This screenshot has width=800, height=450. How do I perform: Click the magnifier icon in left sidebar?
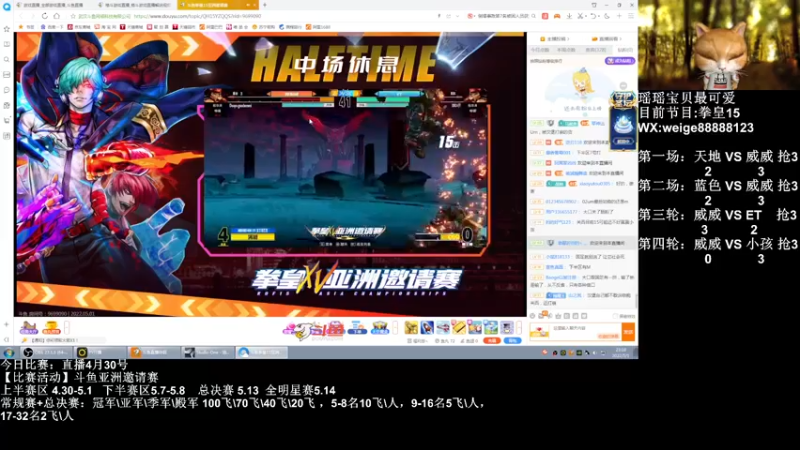pos(7,60)
